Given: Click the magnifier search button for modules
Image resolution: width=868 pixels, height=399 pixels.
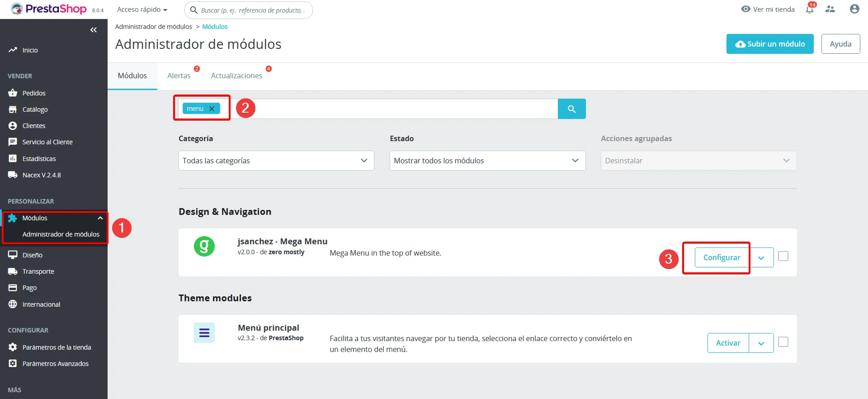Looking at the screenshot, I should [571, 109].
